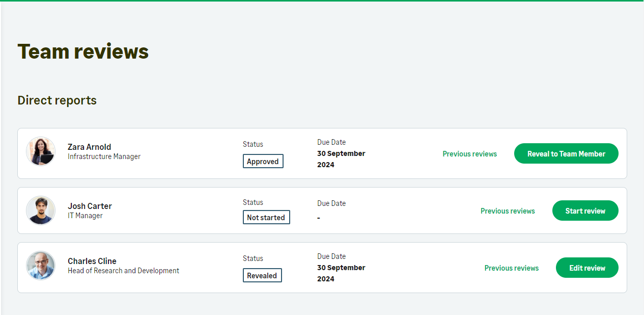Click Charles Cline's profile photo
The height and width of the screenshot is (315, 644).
[41, 266]
